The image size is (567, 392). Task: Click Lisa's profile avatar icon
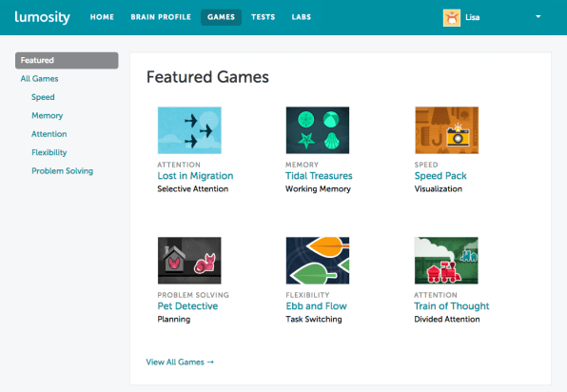[x=452, y=17]
